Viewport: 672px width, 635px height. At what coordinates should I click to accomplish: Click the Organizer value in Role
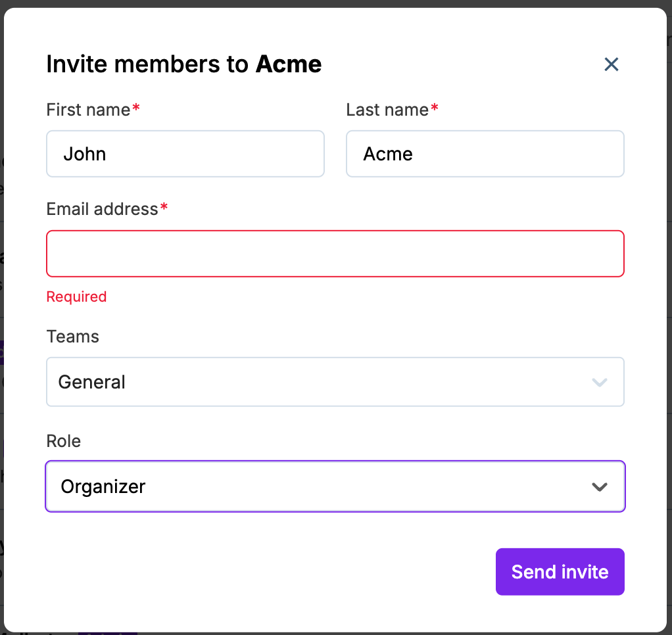point(103,486)
